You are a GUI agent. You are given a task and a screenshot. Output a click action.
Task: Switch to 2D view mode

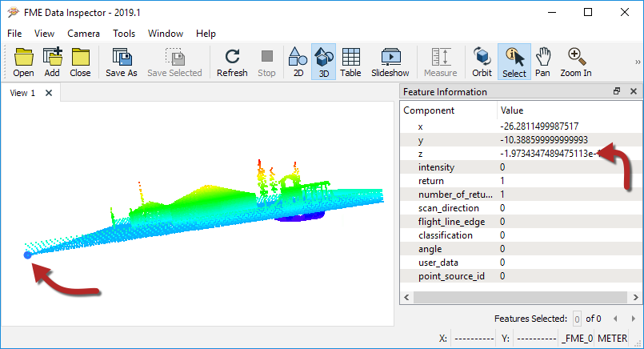click(x=298, y=62)
